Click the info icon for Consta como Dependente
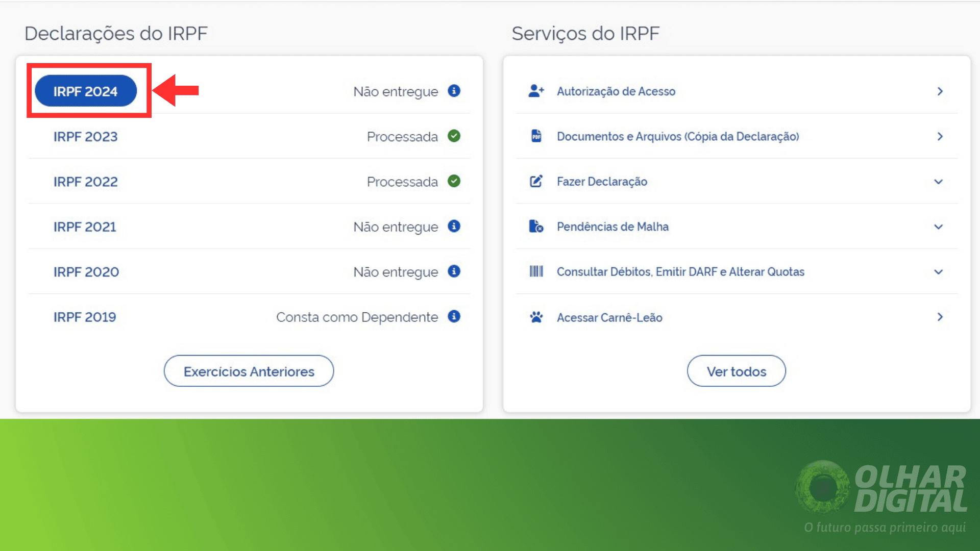Viewport: 980px width, 551px height. coord(454,316)
